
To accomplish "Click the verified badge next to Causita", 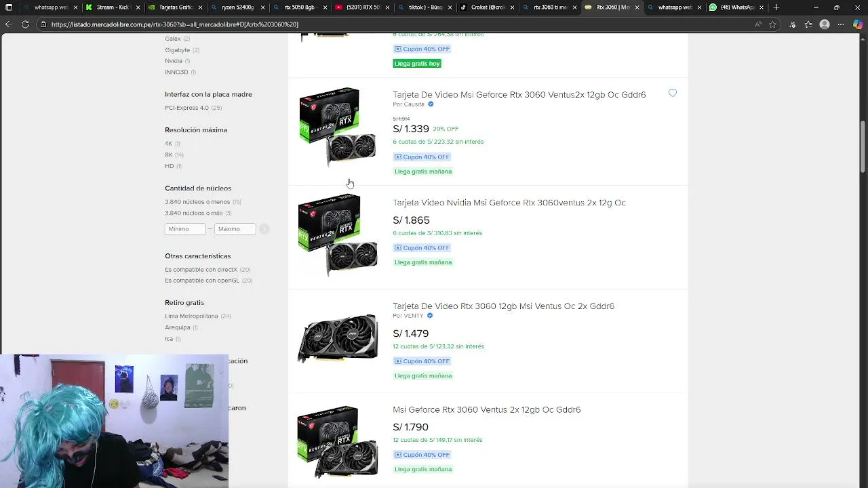I will point(431,104).
